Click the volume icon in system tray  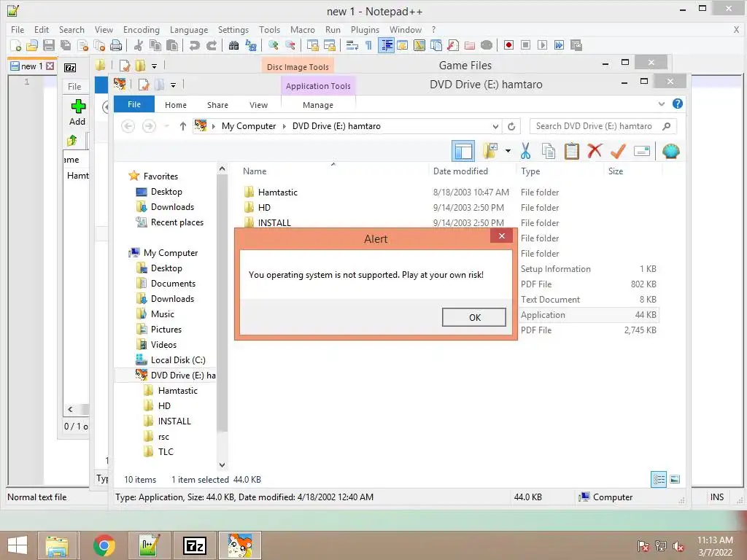(x=678, y=545)
